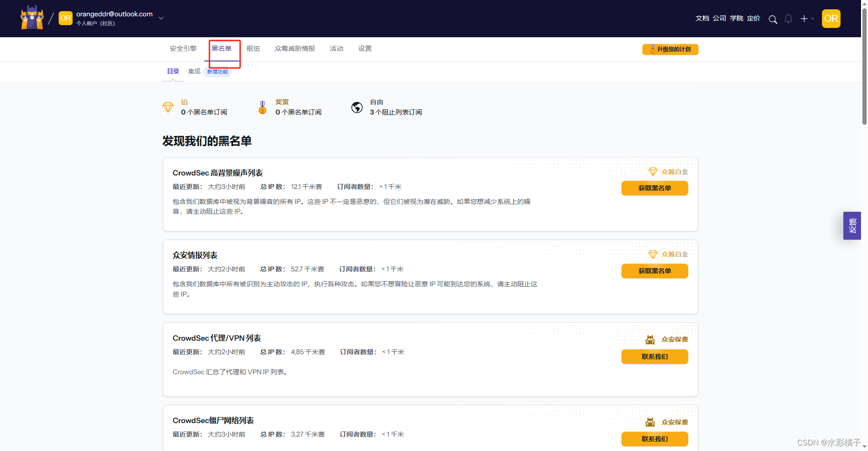Click 联系我们 for 代理/VPN 列表
The image size is (868, 451).
pos(654,357)
